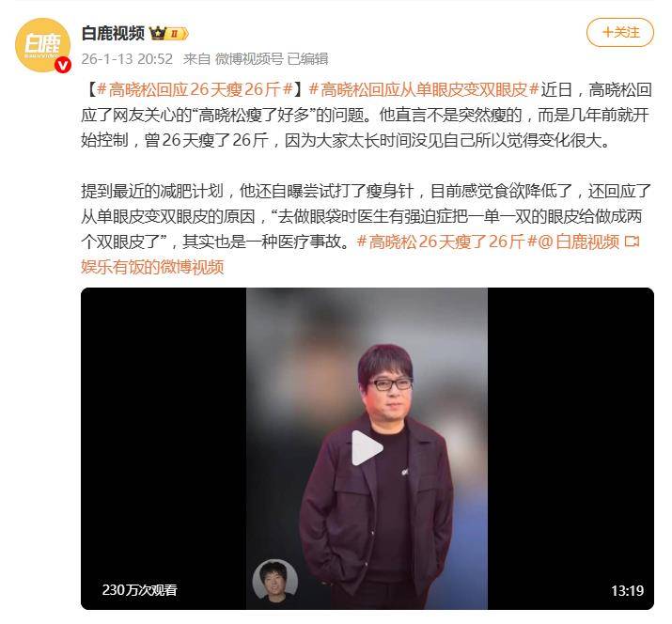This screenshot has height=624, width=672.
Task: Open hashtag #高晓松回应从单眼皮变双眼皮#
Action: [424, 89]
